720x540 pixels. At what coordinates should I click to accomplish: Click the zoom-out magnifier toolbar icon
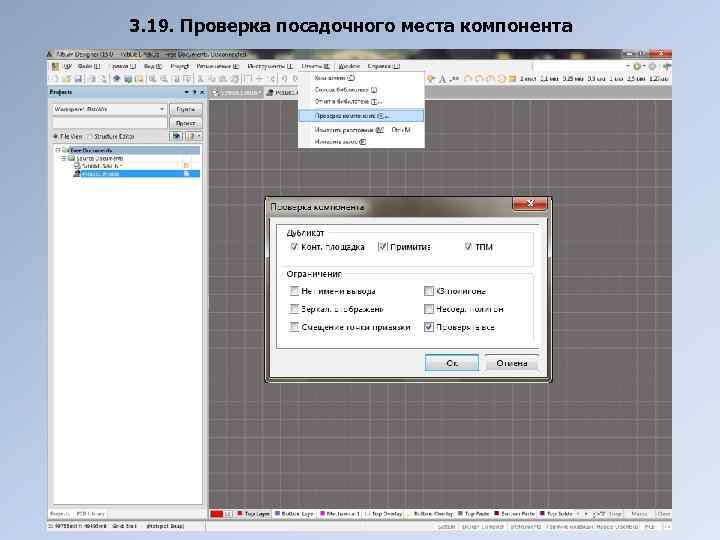pos(163,79)
